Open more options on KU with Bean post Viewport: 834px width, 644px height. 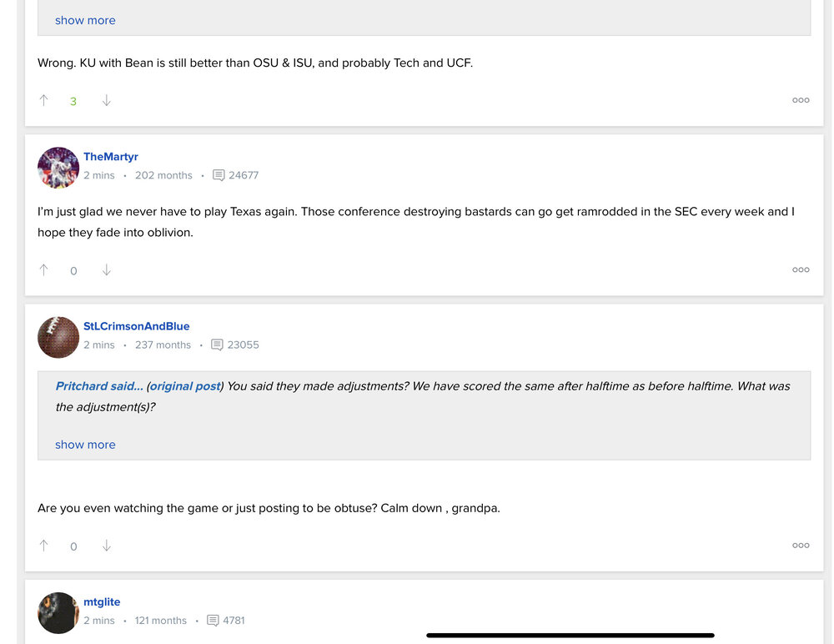click(x=801, y=100)
